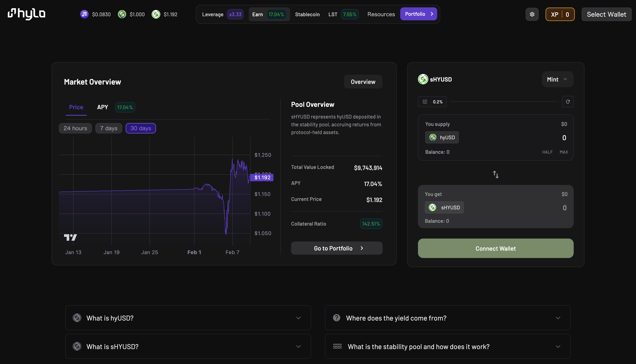Switch chart range to 7 days

click(x=109, y=128)
